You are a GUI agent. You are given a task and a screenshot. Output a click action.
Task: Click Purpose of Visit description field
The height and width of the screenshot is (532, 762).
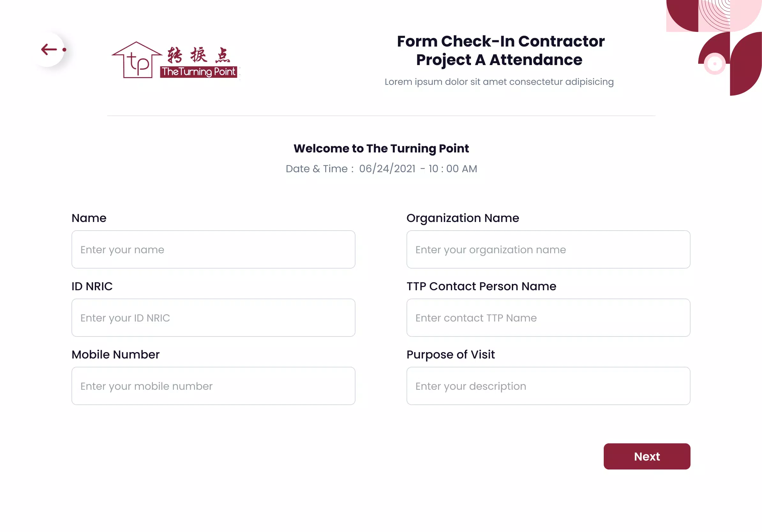548,386
